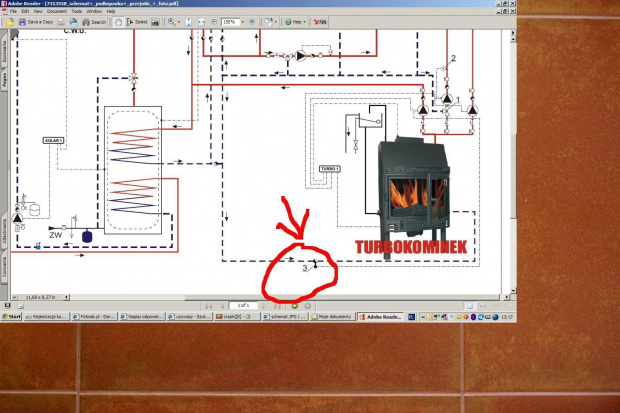Select the Hand tool
620x413 pixels.
click(x=120, y=21)
